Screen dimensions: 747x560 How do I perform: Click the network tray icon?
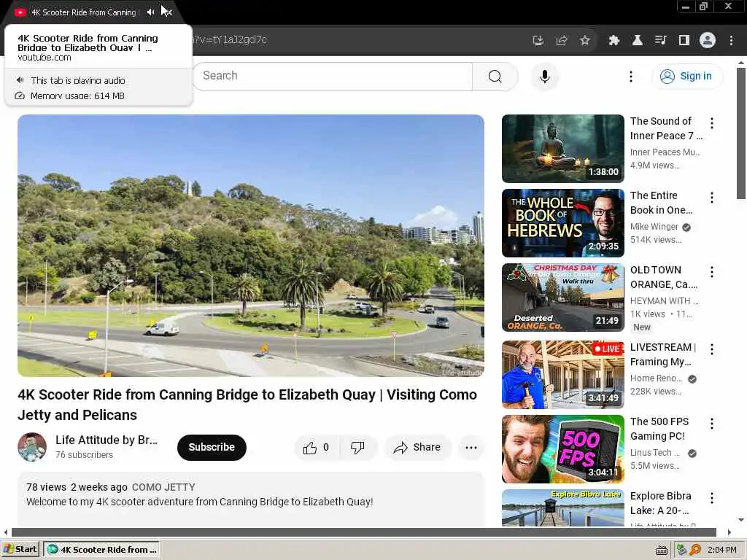click(682, 550)
